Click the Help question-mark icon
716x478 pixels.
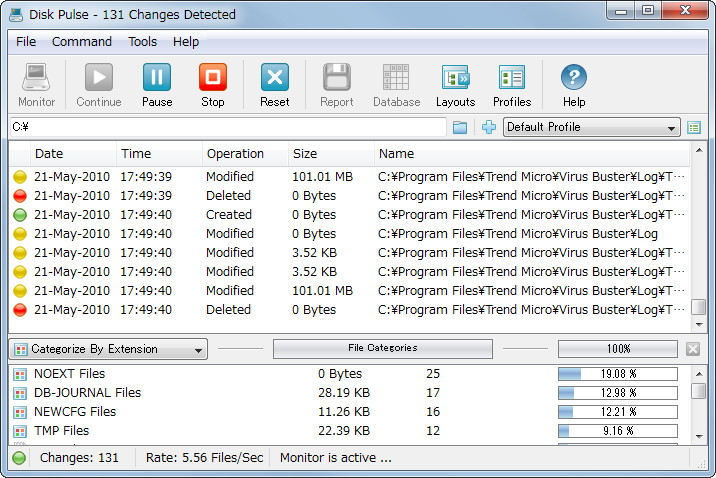click(x=574, y=77)
